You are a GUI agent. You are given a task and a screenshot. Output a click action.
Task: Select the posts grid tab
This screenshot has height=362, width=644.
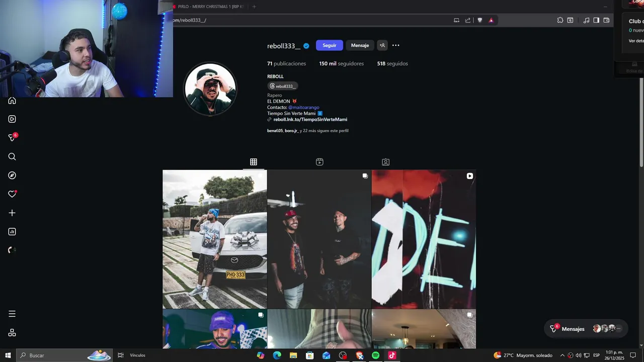tap(254, 162)
